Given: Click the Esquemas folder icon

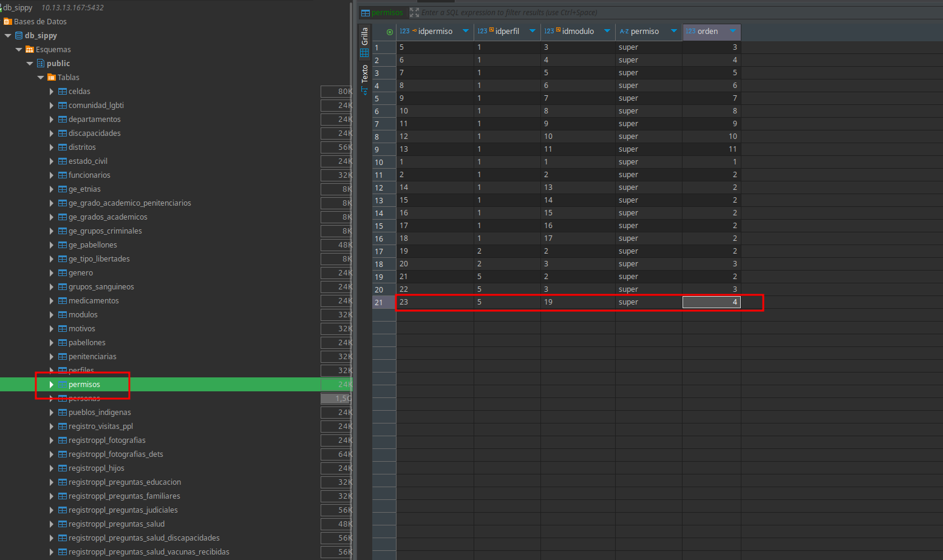Looking at the screenshot, I should (x=29, y=50).
